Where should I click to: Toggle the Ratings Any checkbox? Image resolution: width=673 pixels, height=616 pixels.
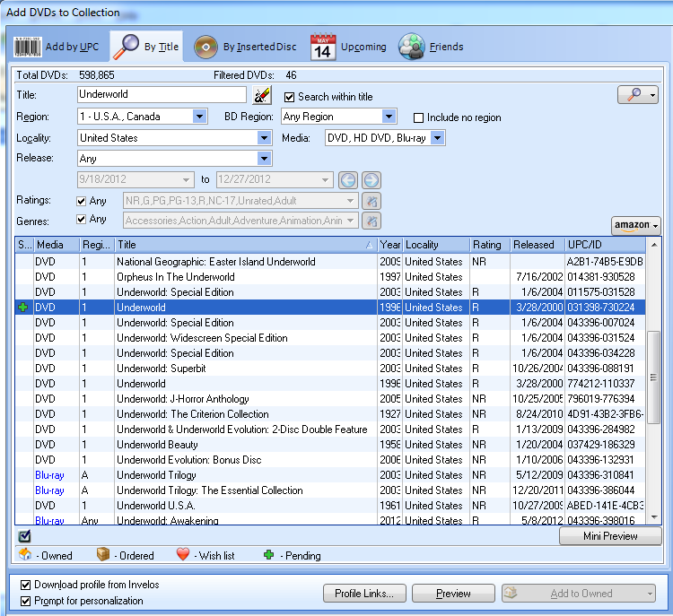point(81,201)
